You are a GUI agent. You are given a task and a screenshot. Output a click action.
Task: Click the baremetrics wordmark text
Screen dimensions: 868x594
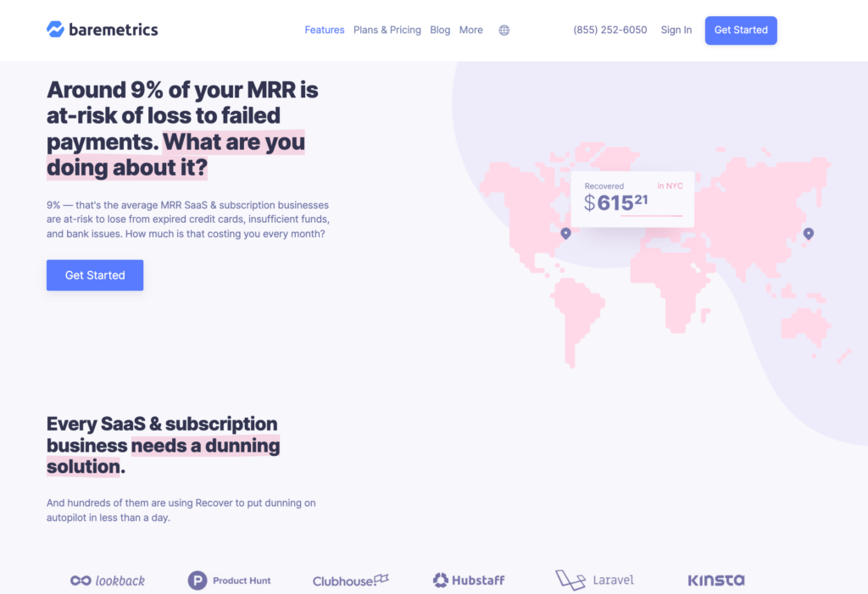tap(114, 30)
